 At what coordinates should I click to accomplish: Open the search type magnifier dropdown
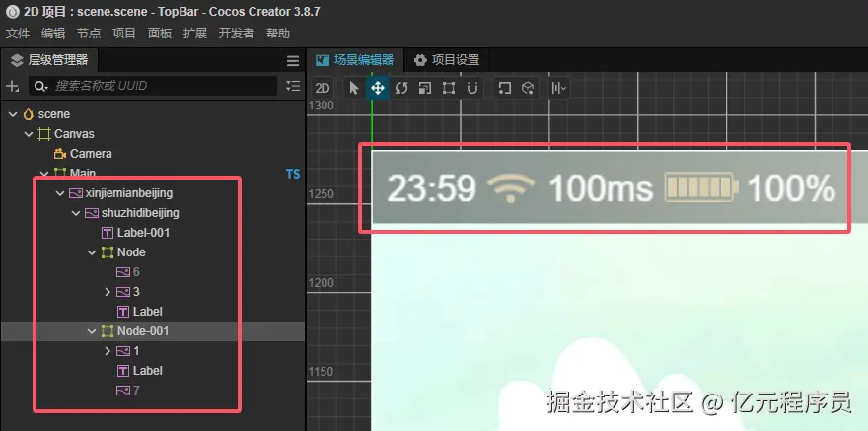point(40,86)
